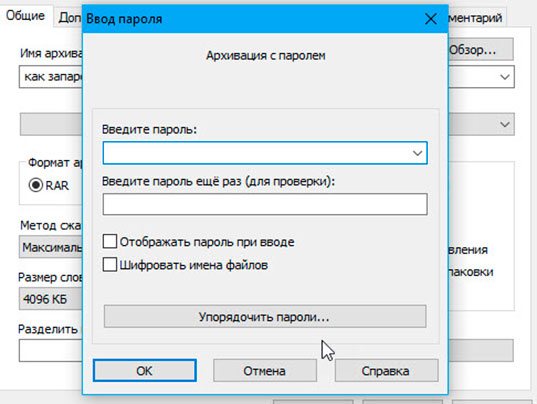Viewport: 537px width, 404px height.
Task: Focus the password confirmation input field
Action: pos(265,204)
